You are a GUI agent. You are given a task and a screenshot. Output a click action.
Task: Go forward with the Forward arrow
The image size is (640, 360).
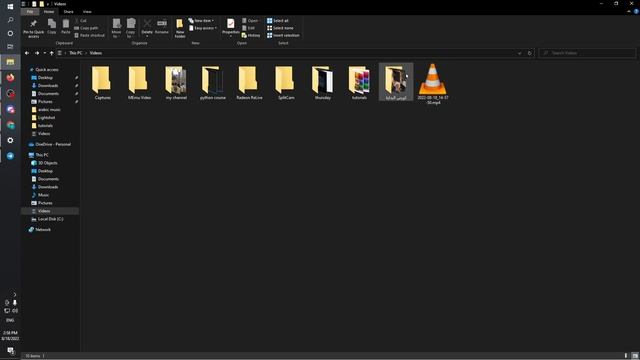37,53
